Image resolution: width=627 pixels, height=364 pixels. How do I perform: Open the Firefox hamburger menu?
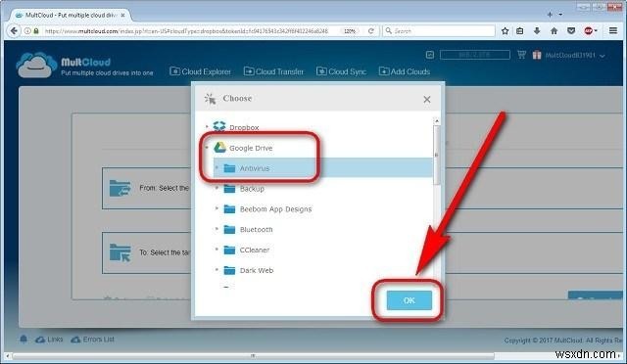[613, 30]
